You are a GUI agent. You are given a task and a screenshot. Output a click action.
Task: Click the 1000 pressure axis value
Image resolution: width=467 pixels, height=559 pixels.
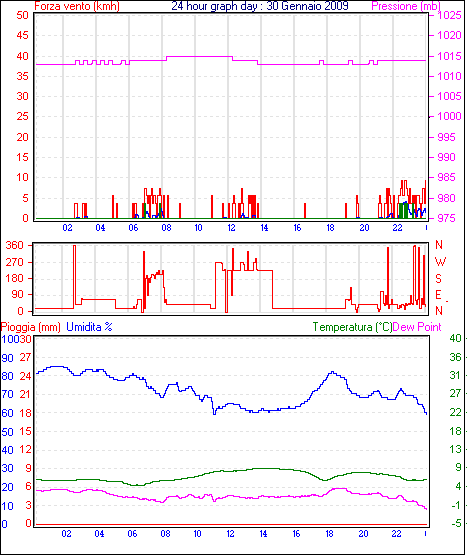[449, 117]
